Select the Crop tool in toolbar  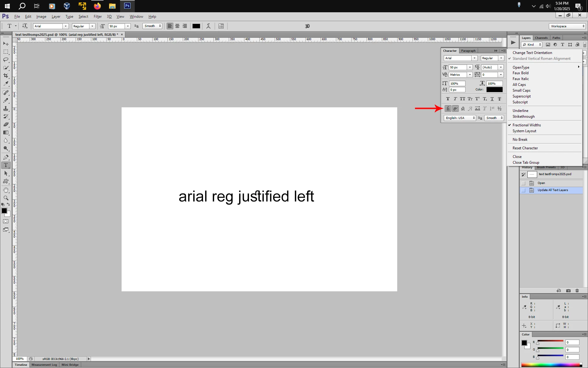pos(6,75)
